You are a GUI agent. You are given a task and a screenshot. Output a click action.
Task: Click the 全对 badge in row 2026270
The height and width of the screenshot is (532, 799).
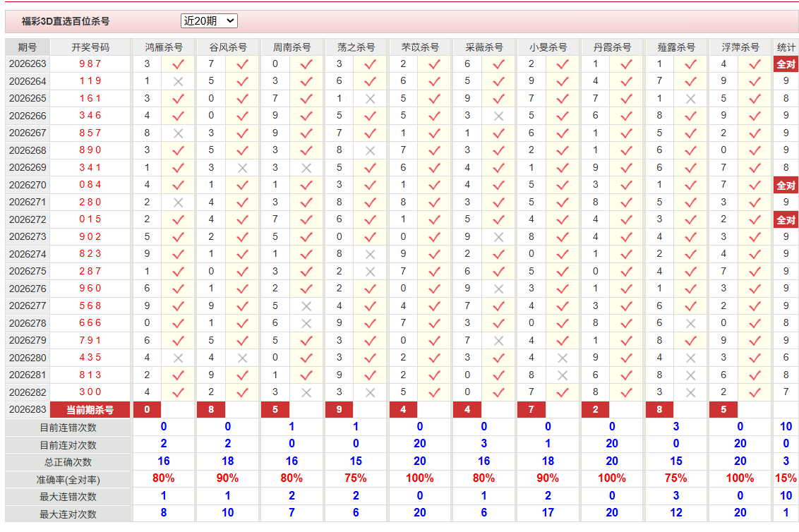pyautogui.click(x=786, y=186)
